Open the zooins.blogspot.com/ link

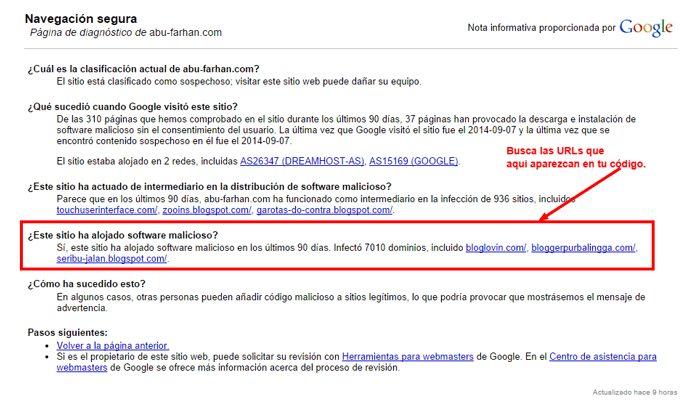tap(207, 210)
